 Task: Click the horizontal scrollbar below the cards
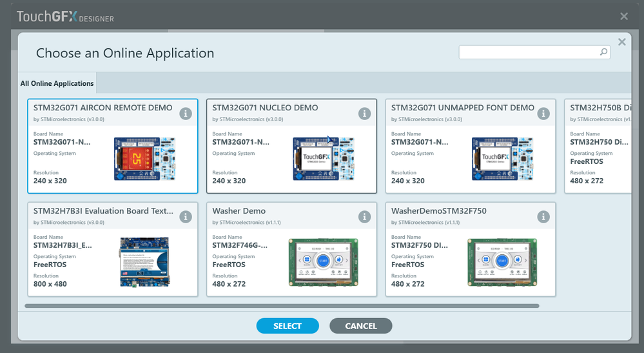282,306
